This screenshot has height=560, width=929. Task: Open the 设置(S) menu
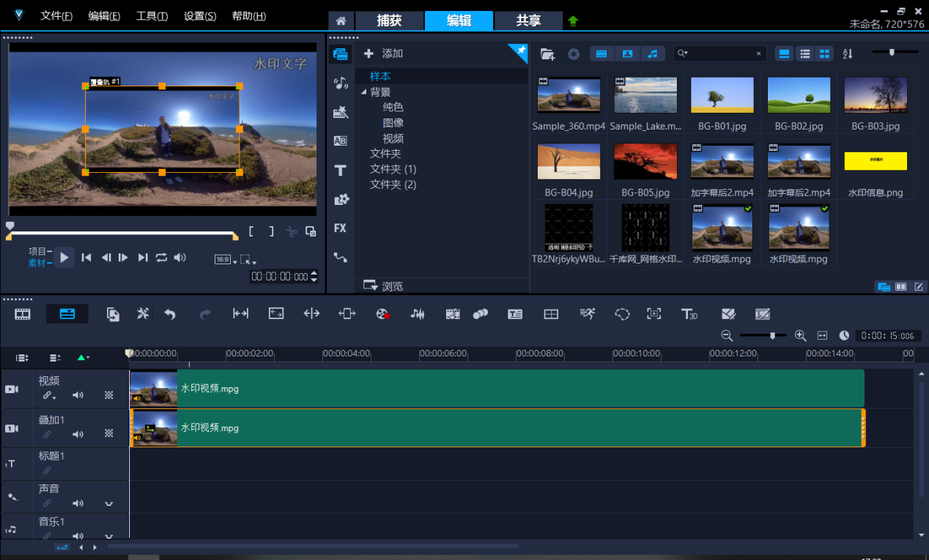click(x=200, y=16)
